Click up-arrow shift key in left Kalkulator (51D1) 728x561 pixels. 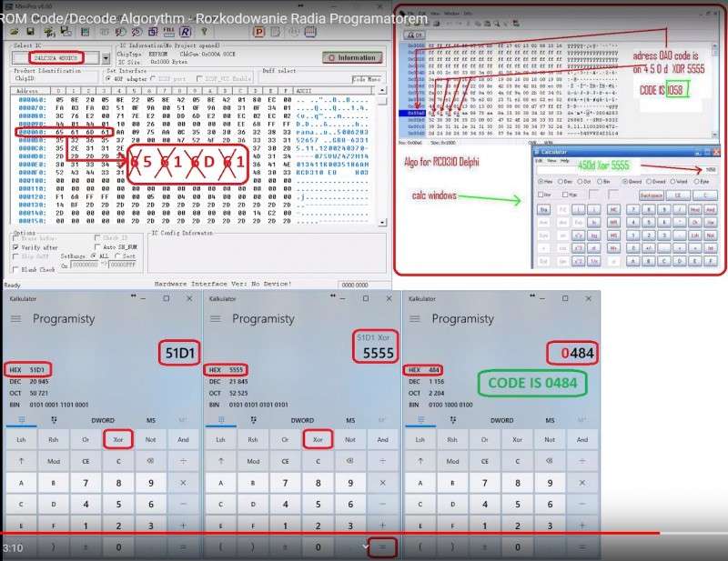click(x=21, y=461)
